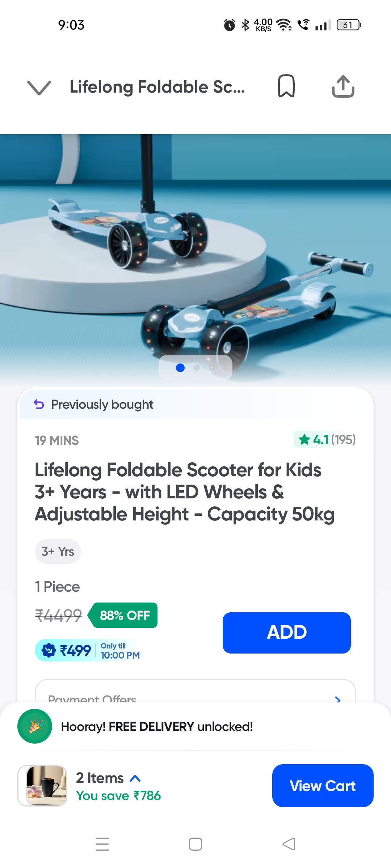Open the 4.1 star rating reviews
391x868 pixels.
pos(325,440)
